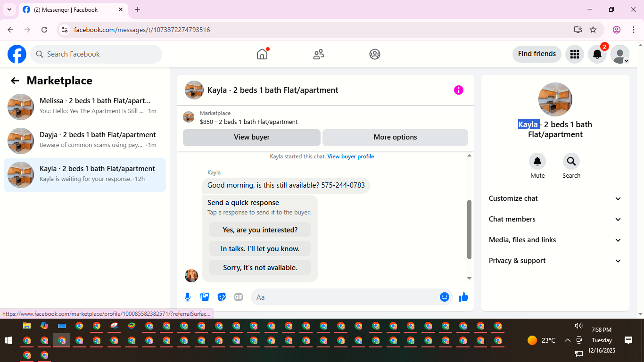Viewport: 644px width, 362px height.
Task: Open the View buyer profile link
Action: [x=351, y=156]
